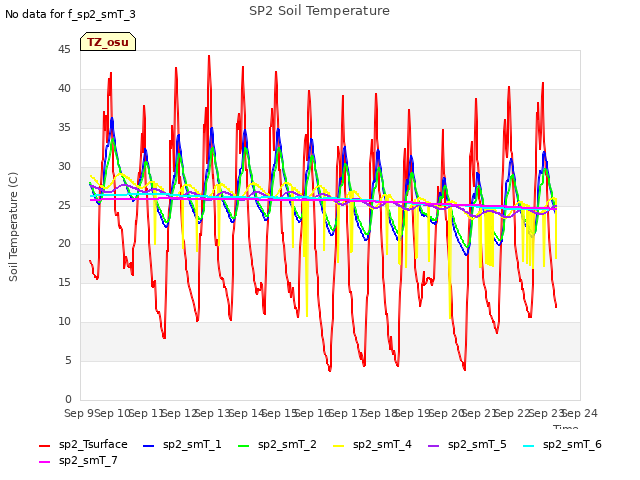Select the red sp2_Tsurface legend swatch

point(44,446)
